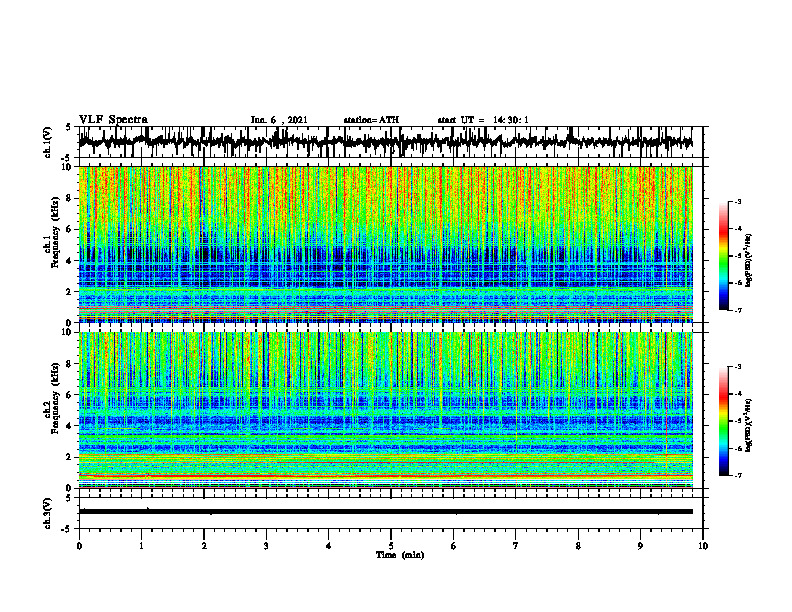
Task: Click inside the ch.1 spectrogram panel
Action: pyautogui.click(x=385, y=244)
